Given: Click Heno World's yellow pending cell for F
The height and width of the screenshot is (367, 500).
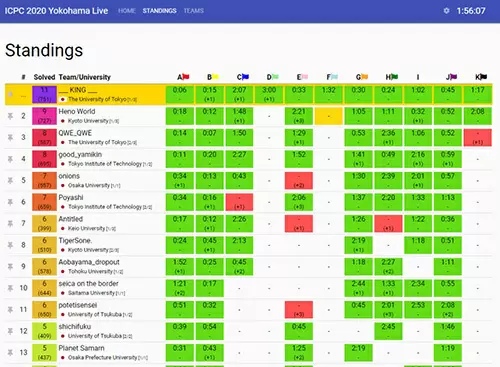Looking at the screenshot, I should tap(329, 116).
